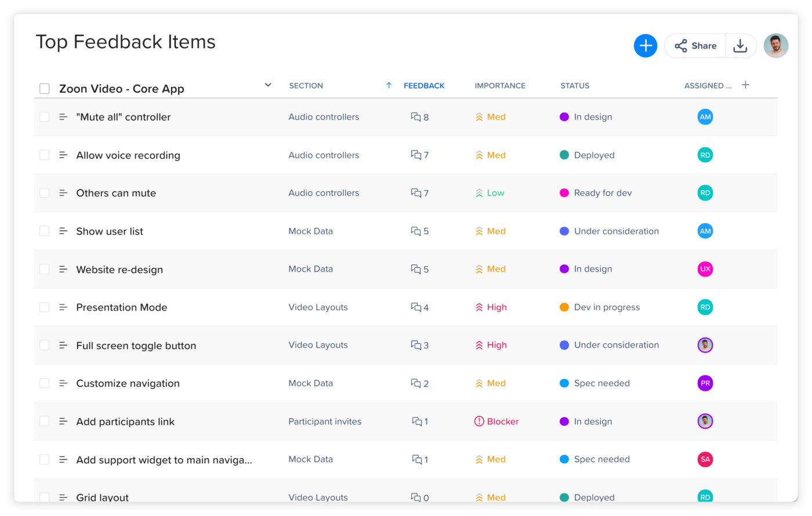Sort by the Section column header

point(306,86)
